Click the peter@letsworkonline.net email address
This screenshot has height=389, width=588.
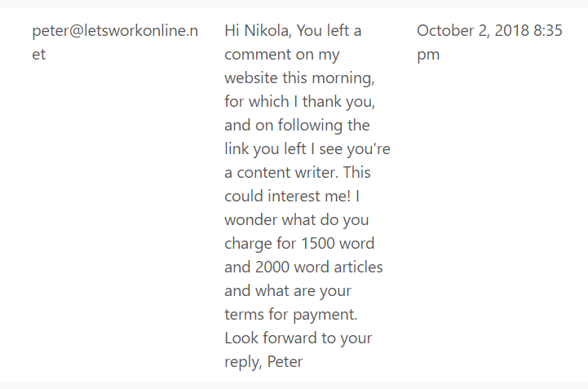[x=115, y=42]
